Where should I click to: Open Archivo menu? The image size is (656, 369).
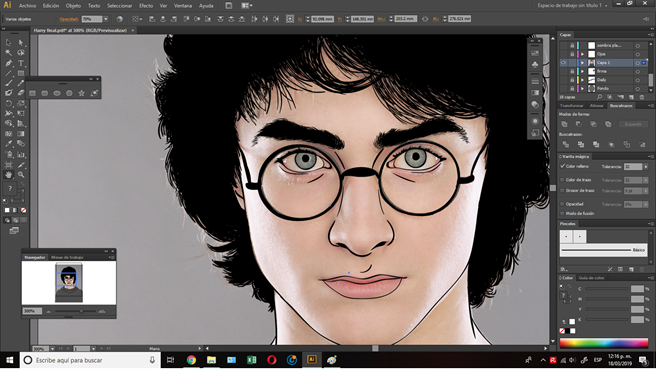click(x=27, y=6)
